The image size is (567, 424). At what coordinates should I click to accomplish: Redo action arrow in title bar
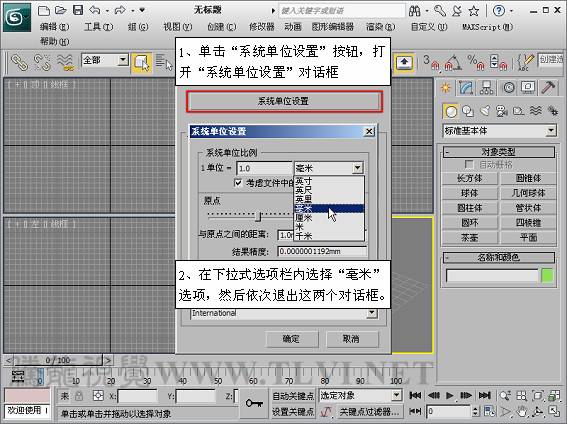coord(120,10)
